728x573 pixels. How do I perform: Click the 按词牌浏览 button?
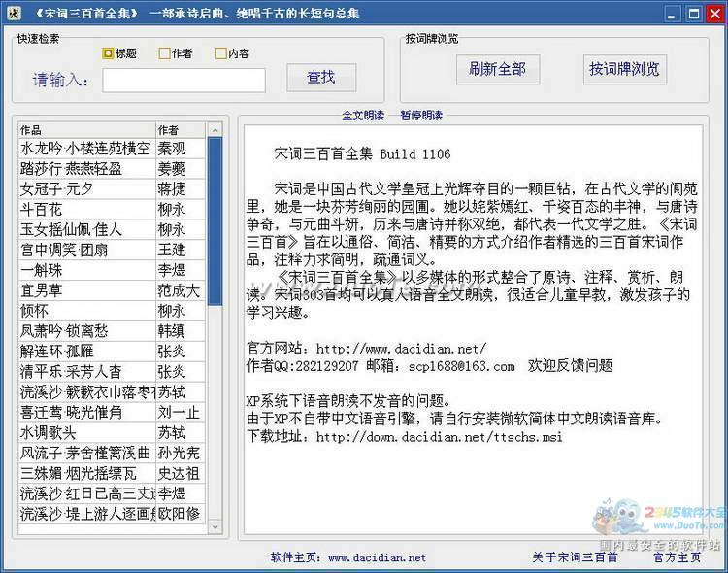pyautogui.click(x=625, y=69)
